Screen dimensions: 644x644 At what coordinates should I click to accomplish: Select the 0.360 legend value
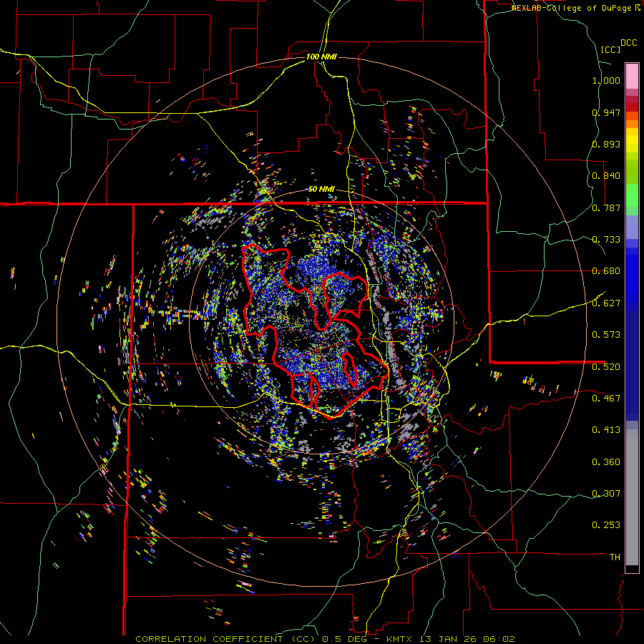click(606, 462)
